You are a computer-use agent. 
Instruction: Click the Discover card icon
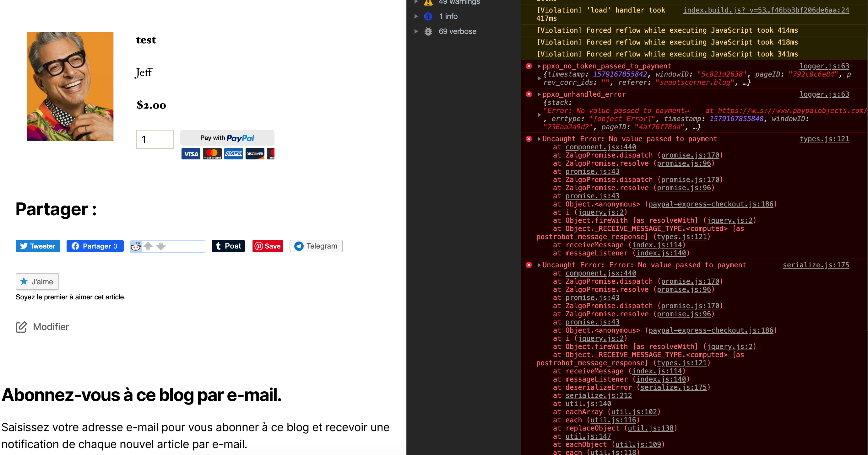pyautogui.click(x=255, y=154)
